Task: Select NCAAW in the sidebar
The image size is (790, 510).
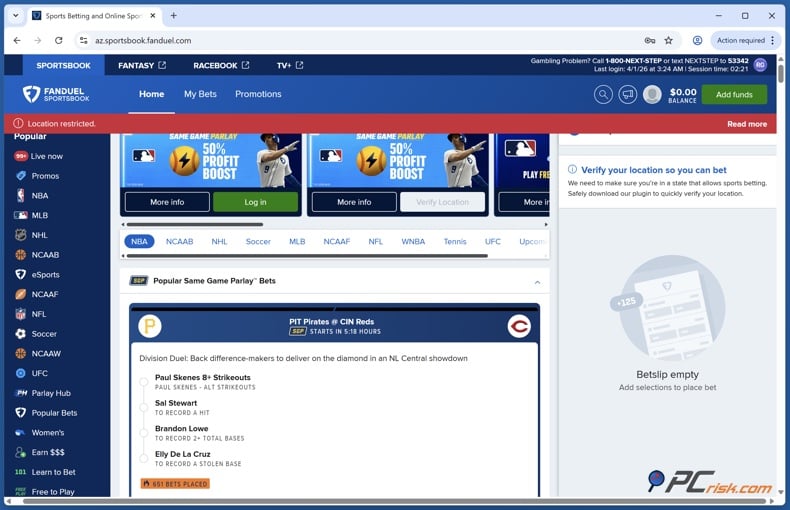Action: [38, 354]
